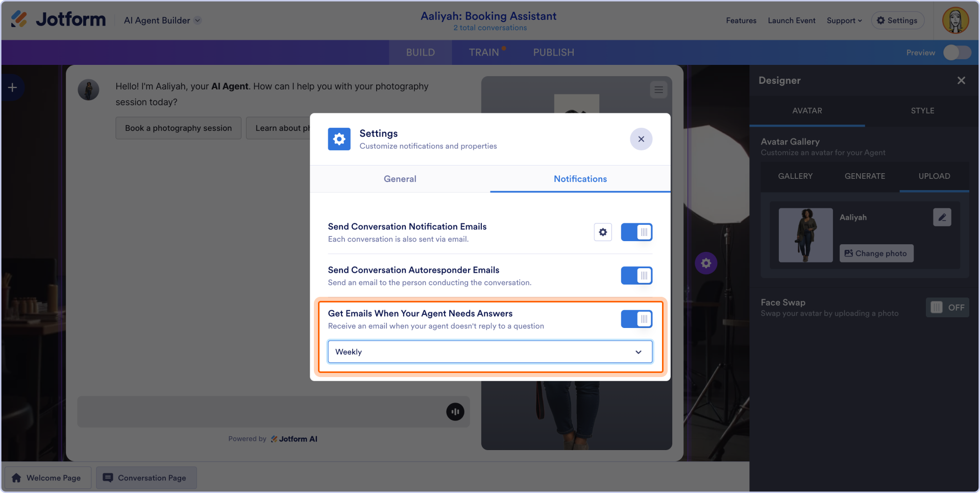980x493 pixels.
Task: Click the purple gear icon on the avatar
Action: tap(706, 263)
